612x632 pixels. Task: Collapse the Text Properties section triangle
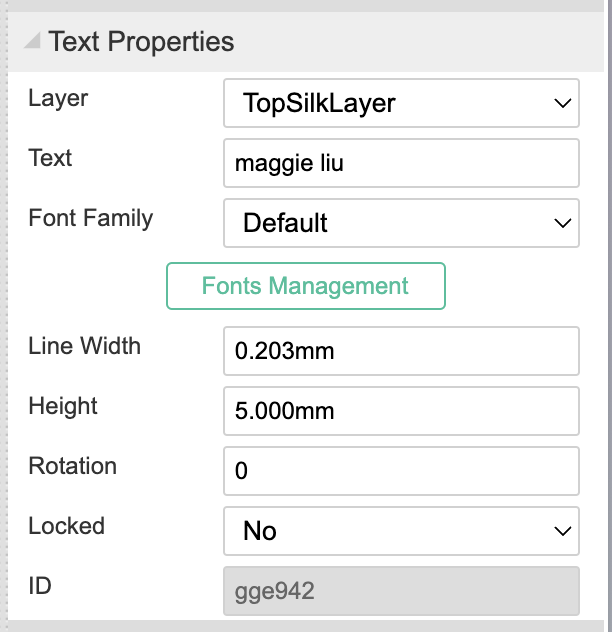point(32,41)
